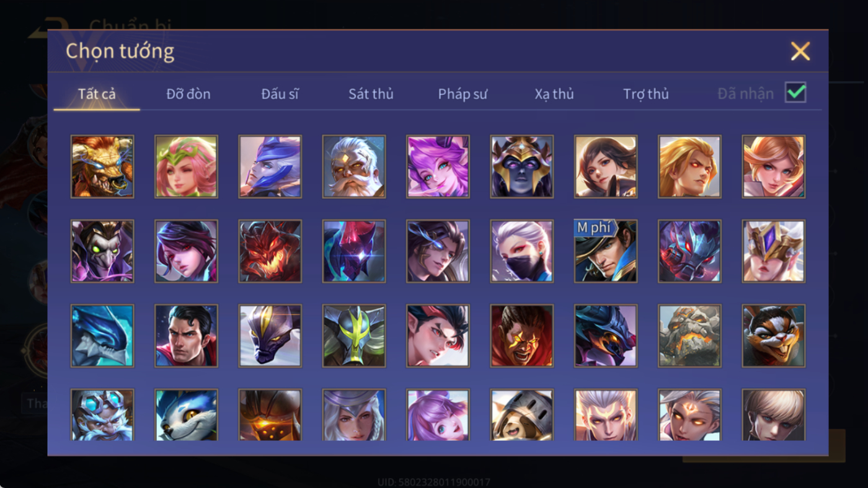868x488 pixels.
Task: Pick the bear wearing knight helmet
Action: tap(522, 415)
